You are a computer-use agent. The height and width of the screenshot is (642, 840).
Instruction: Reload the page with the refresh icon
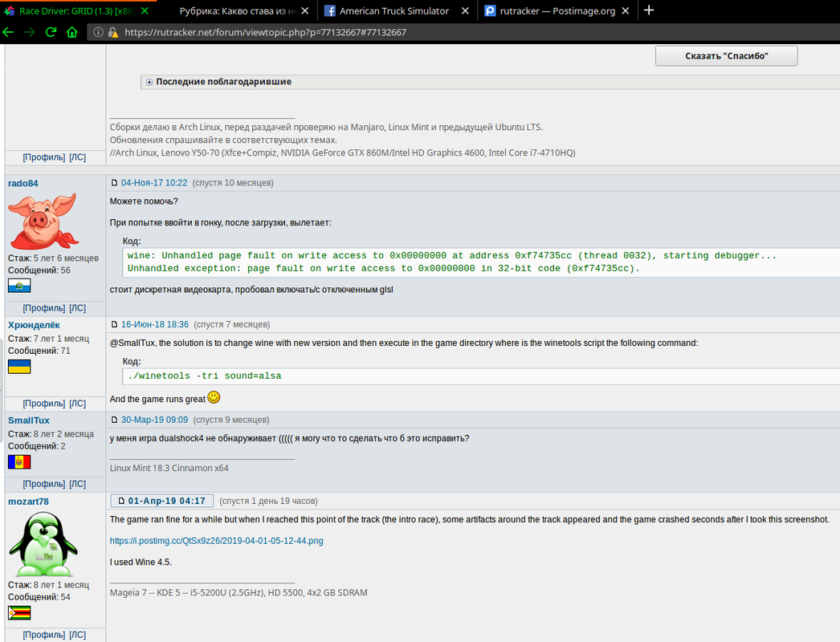point(51,32)
